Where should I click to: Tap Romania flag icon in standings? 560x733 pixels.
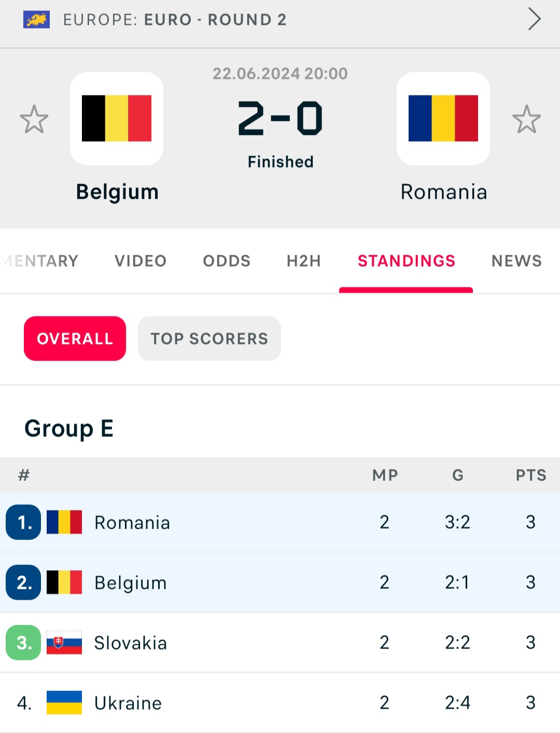64,522
